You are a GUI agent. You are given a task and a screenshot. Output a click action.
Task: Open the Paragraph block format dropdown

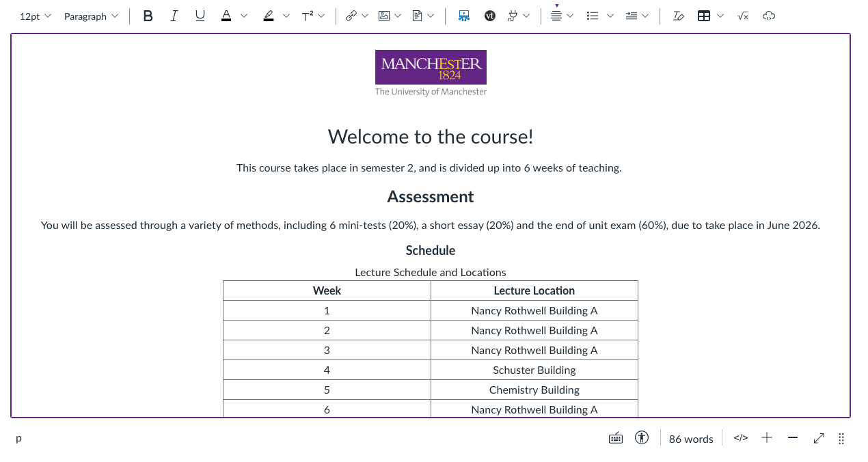[91, 16]
